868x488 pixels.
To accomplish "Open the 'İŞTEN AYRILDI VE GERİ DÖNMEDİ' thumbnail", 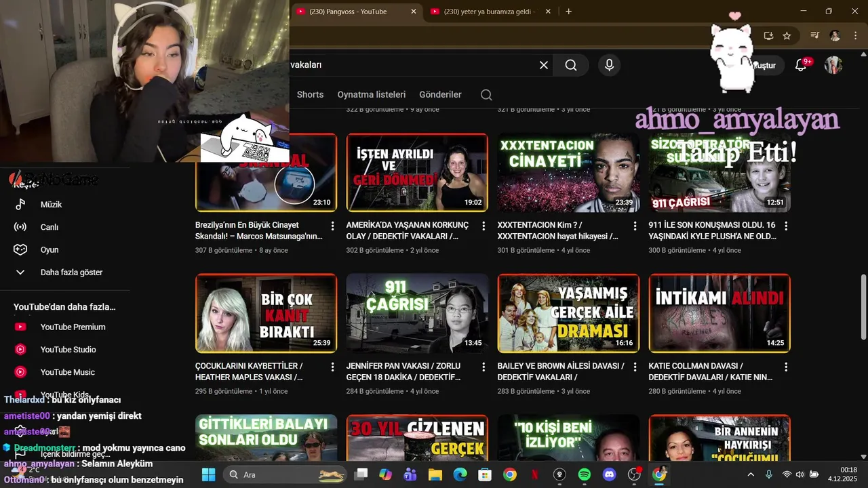I will (417, 173).
